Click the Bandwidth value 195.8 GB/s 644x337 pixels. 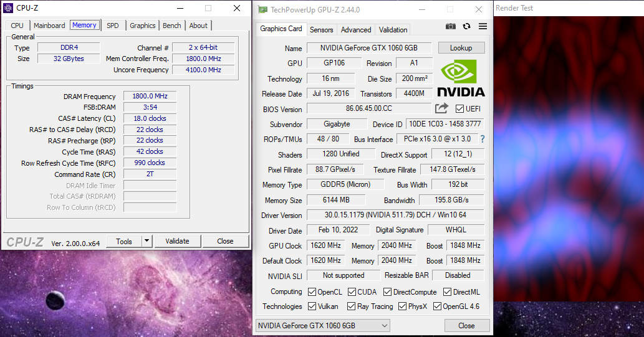(451, 200)
